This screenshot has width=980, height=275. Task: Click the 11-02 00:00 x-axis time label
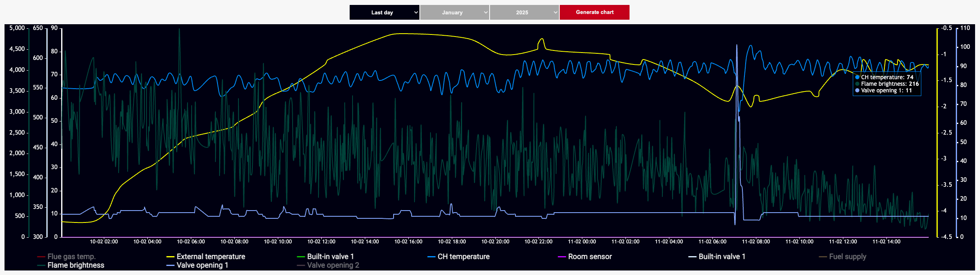coord(582,242)
